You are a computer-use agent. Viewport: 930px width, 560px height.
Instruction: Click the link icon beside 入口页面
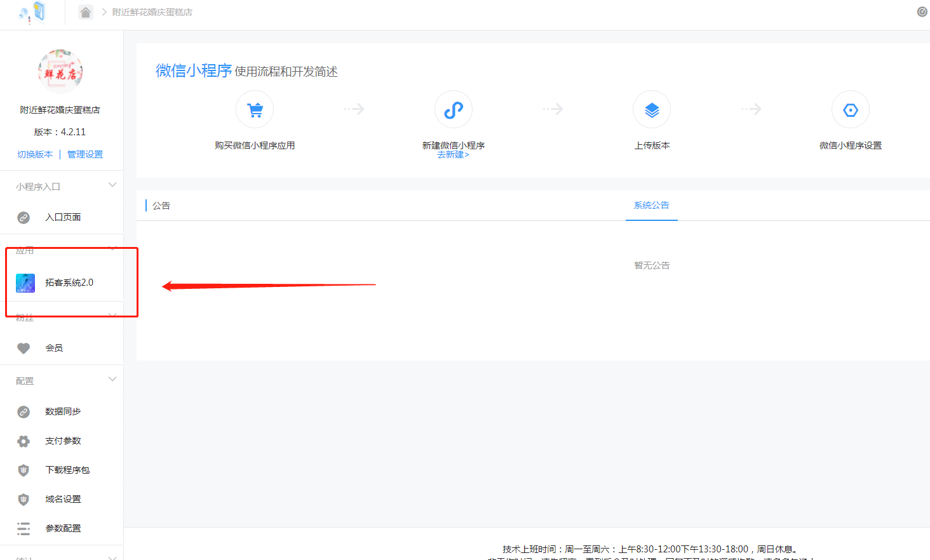[x=24, y=217]
